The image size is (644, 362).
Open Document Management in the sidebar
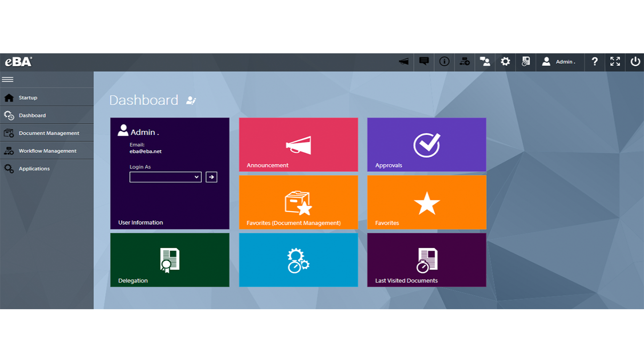47,133
